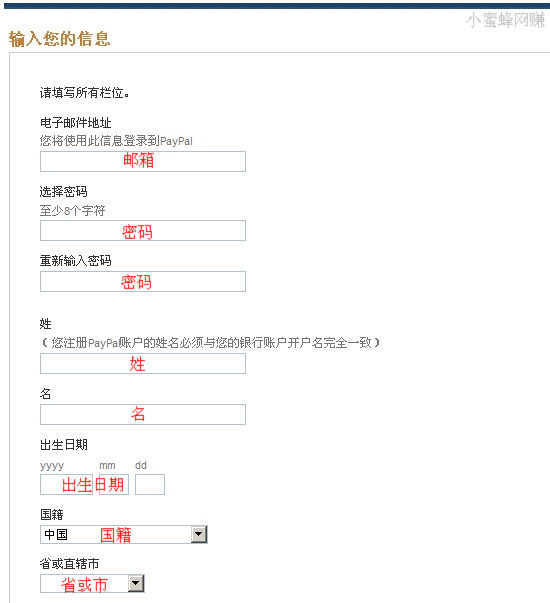Click the 小蜜蜂网赚 watermark text
Image resolution: width=550 pixels, height=603 pixels.
tap(505, 20)
